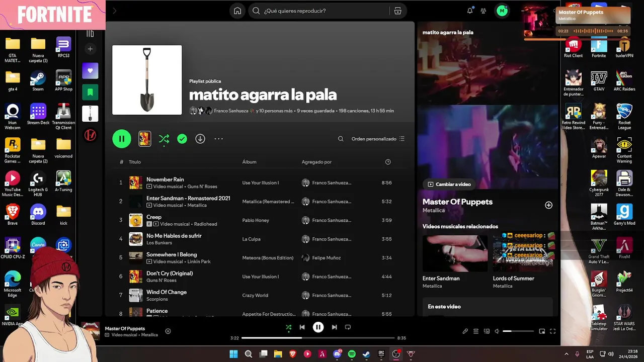Add current song to library in now-playing bar

click(x=168, y=331)
